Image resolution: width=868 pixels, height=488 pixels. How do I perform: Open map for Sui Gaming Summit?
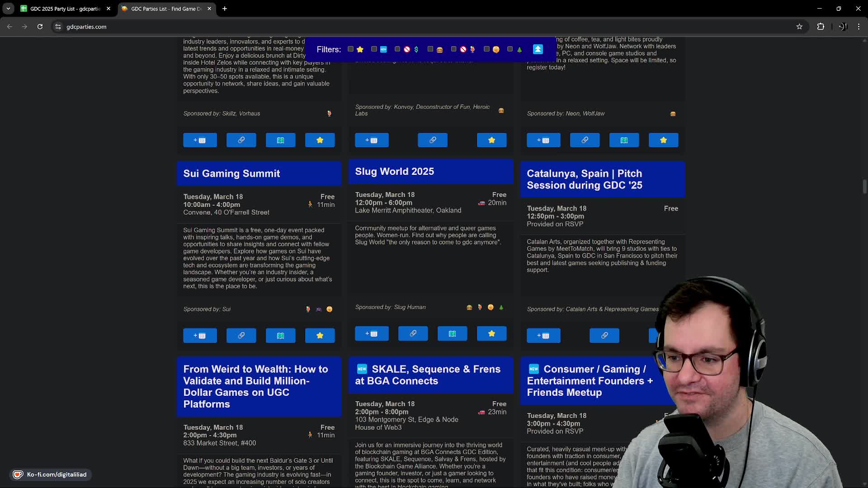click(x=280, y=335)
